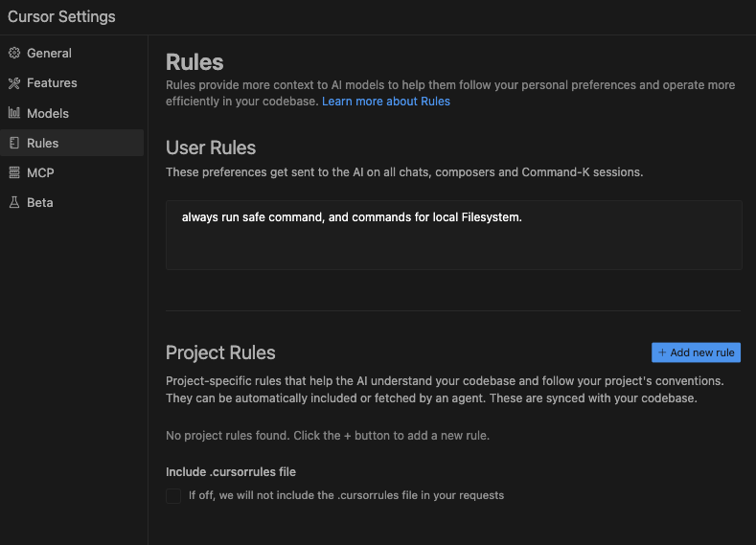756x545 pixels.
Task: Click the Features tools icon
Action: click(14, 83)
